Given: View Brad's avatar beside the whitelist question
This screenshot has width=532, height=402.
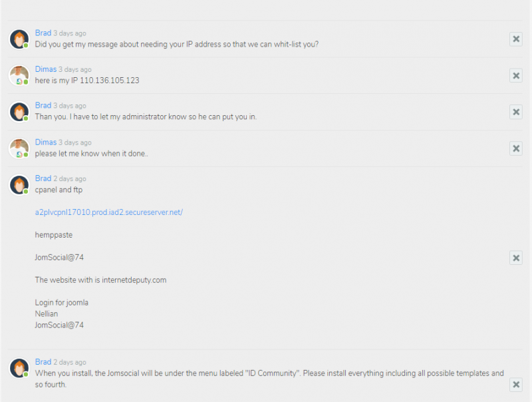Looking at the screenshot, I should (19, 39).
